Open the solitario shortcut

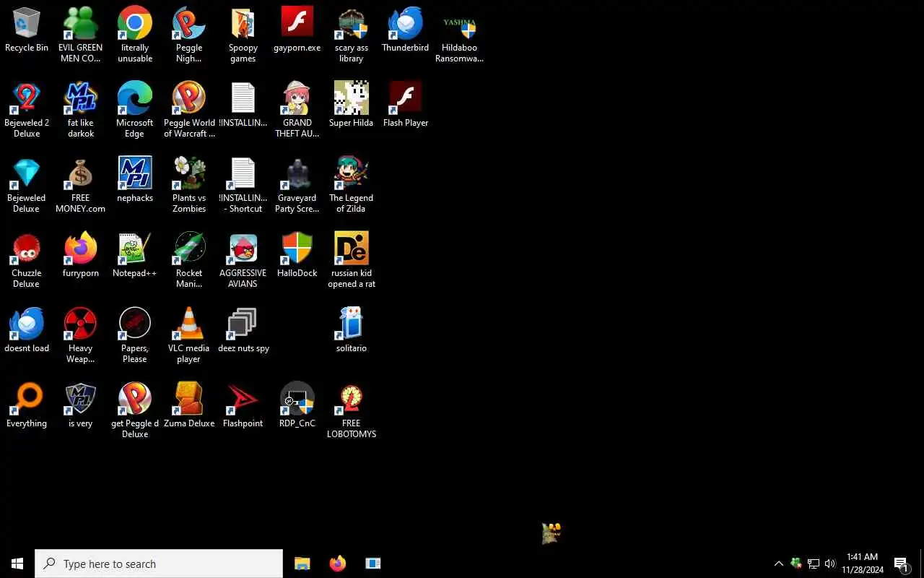(352, 331)
